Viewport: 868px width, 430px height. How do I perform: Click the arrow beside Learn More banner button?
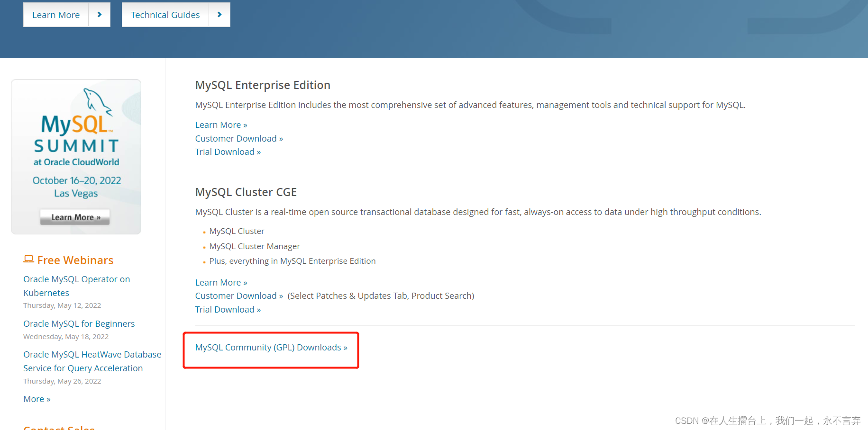[100, 15]
